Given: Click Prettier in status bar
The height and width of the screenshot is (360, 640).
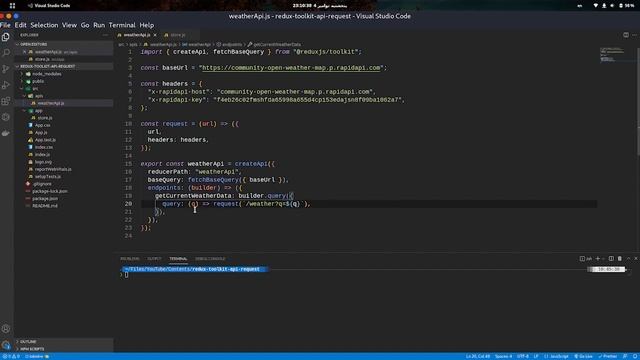Looking at the screenshot, I should 608,356.
